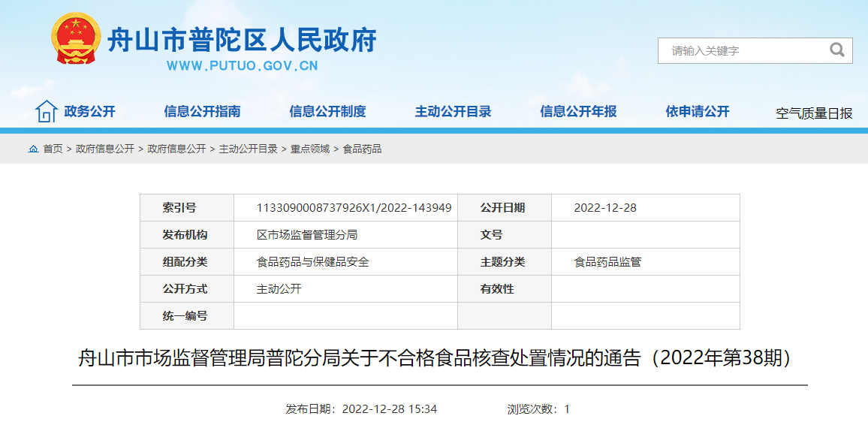The image size is (868, 425).
Task: Open the 依申请公开 menu item
Action: (698, 111)
